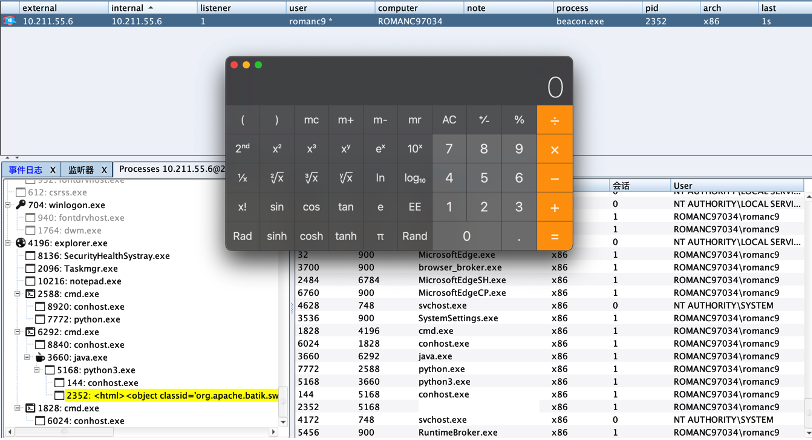Image resolution: width=812 pixels, height=440 pixels.
Task: Collapse the 2588 cmd.exe tree node
Action: click(17, 294)
